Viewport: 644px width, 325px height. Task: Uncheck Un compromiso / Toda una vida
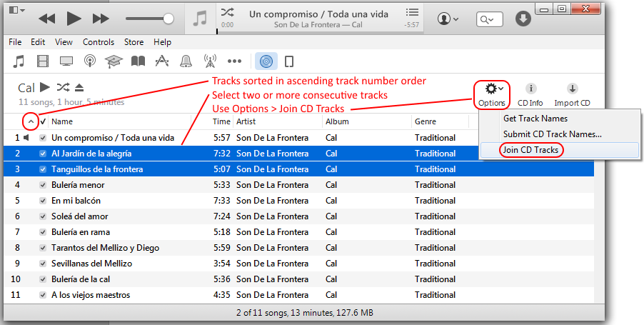tap(43, 138)
